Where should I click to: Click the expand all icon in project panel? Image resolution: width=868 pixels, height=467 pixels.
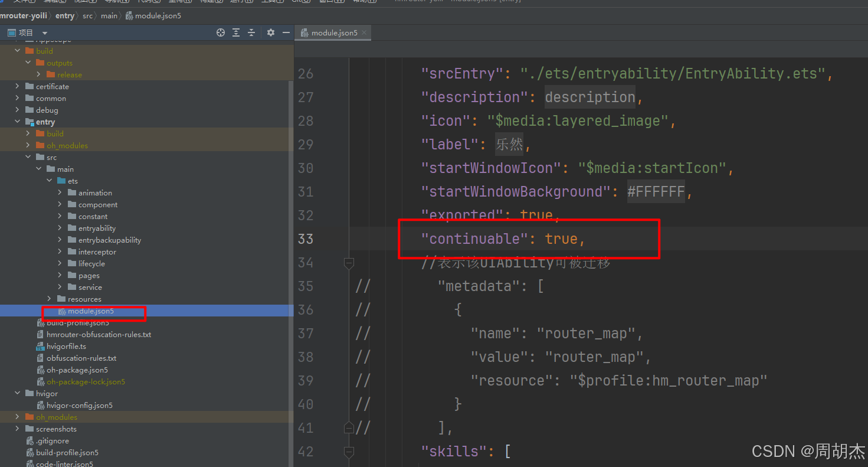click(x=236, y=32)
